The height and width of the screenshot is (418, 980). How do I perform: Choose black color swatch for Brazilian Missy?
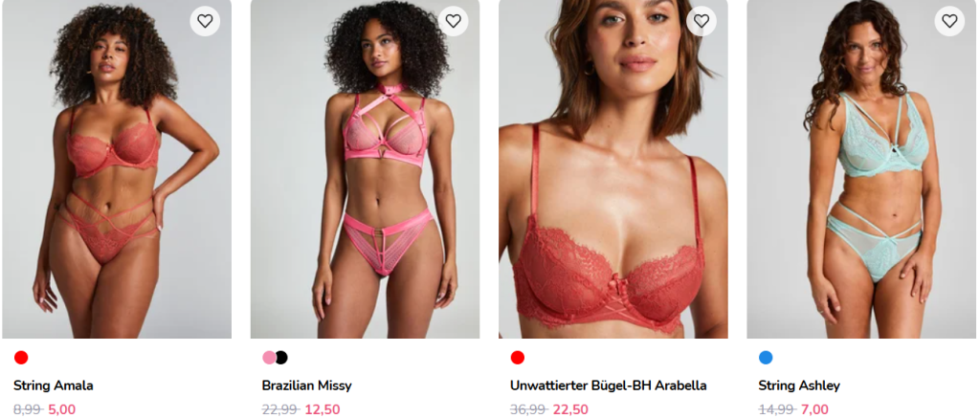coord(281,358)
